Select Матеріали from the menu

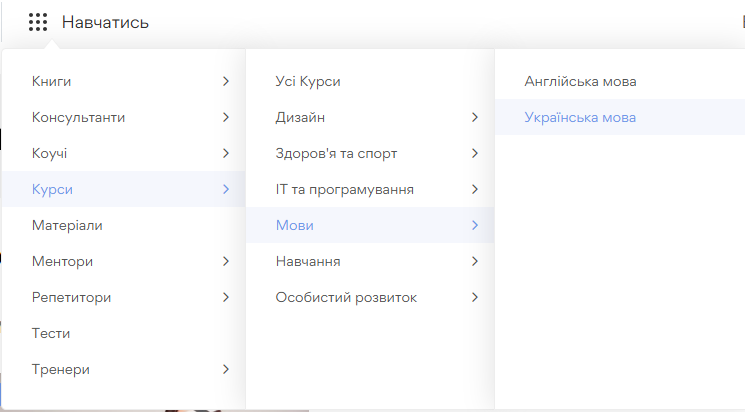click(67, 225)
